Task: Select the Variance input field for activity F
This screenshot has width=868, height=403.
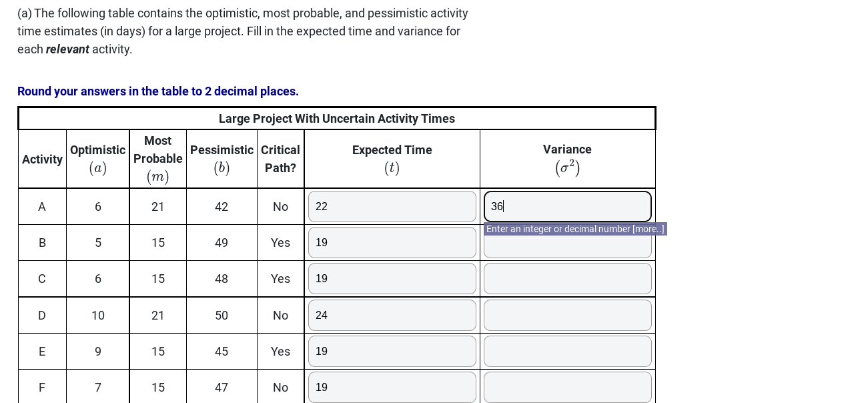Action: point(567,387)
